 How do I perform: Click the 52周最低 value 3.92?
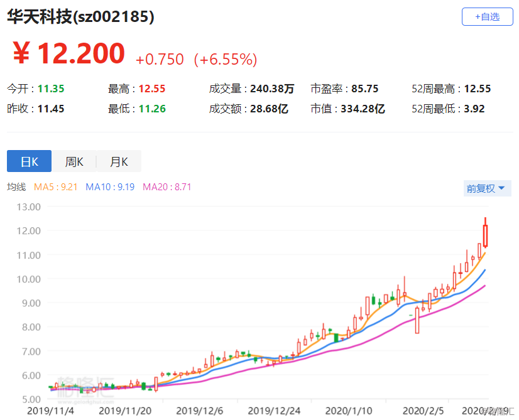(x=474, y=109)
